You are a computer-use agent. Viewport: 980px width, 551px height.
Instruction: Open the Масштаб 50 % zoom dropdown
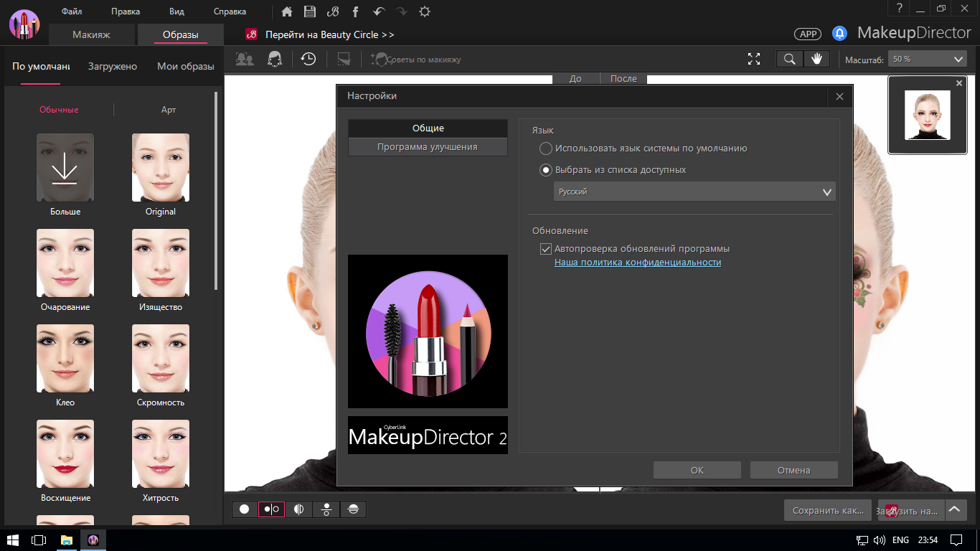(x=928, y=59)
